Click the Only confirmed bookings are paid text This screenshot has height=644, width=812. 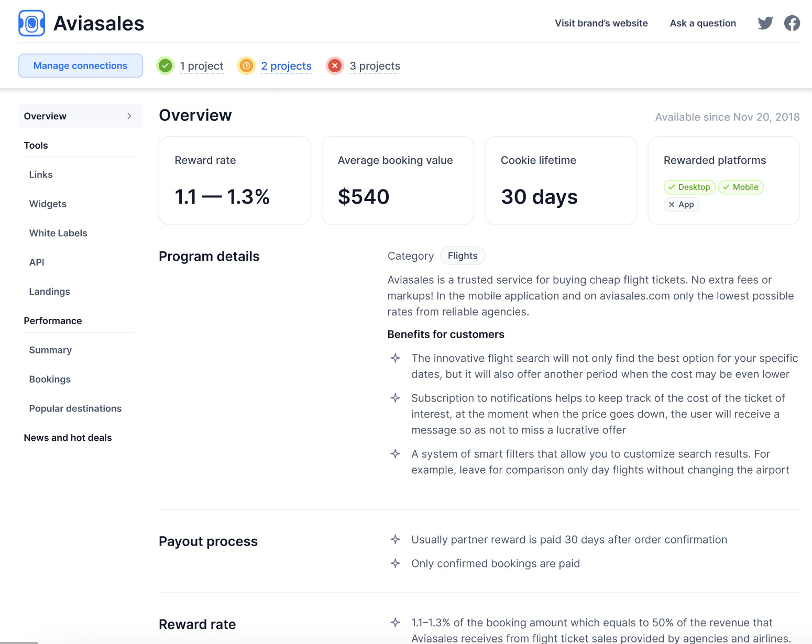496,564
